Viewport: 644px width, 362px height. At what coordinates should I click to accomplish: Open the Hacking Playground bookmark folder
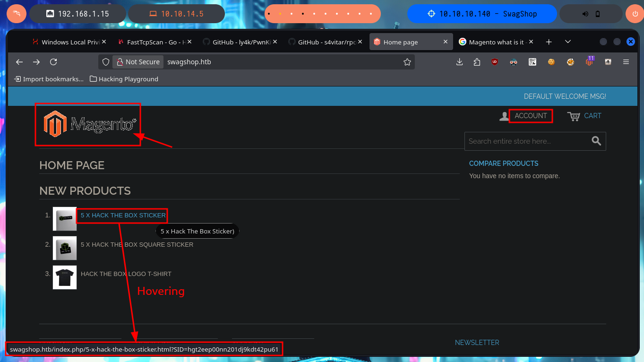pyautogui.click(x=124, y=79)
